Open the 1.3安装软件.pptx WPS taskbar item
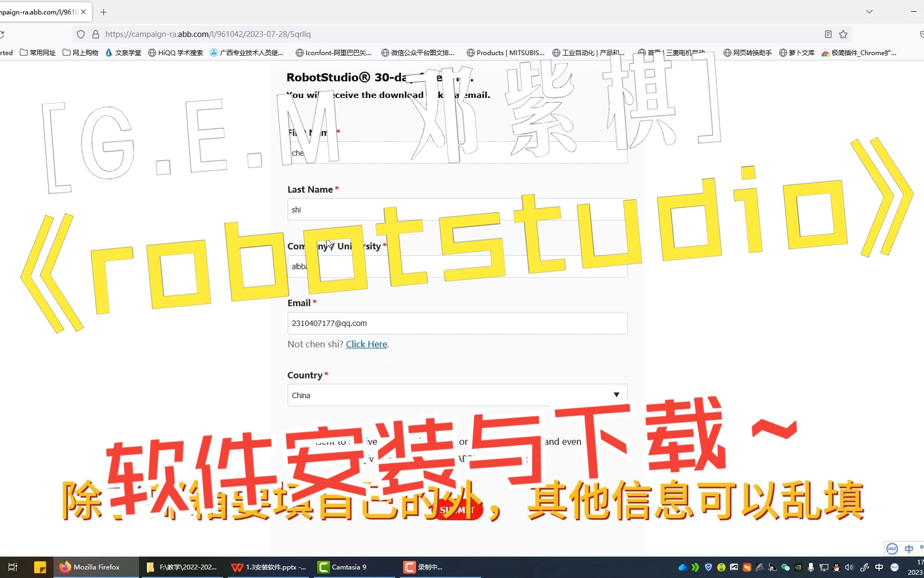Viewport: 924px width, 578px height. tap(269, 567)
